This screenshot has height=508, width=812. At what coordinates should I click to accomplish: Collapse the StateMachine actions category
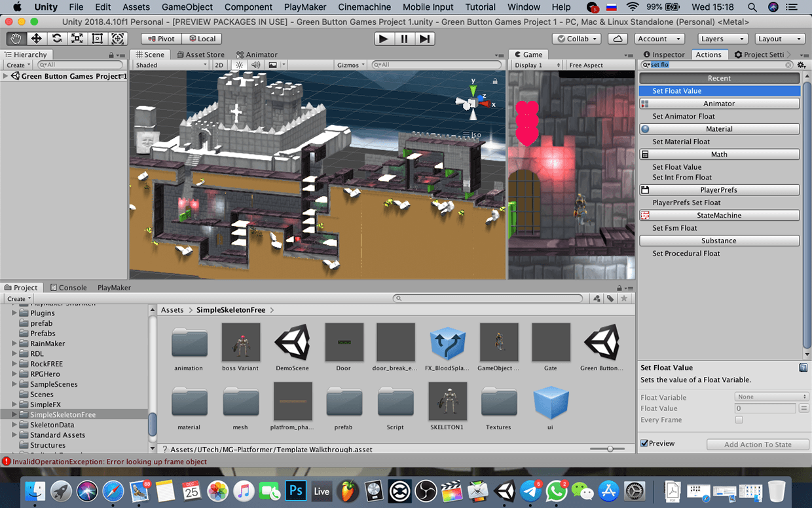pos(720,215)
